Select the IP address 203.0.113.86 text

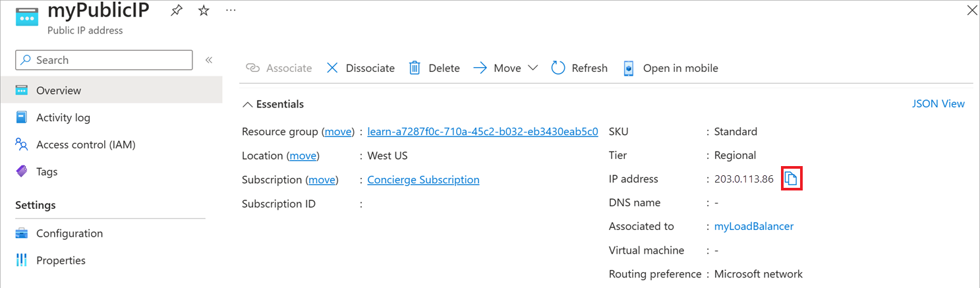click(744, 179)
